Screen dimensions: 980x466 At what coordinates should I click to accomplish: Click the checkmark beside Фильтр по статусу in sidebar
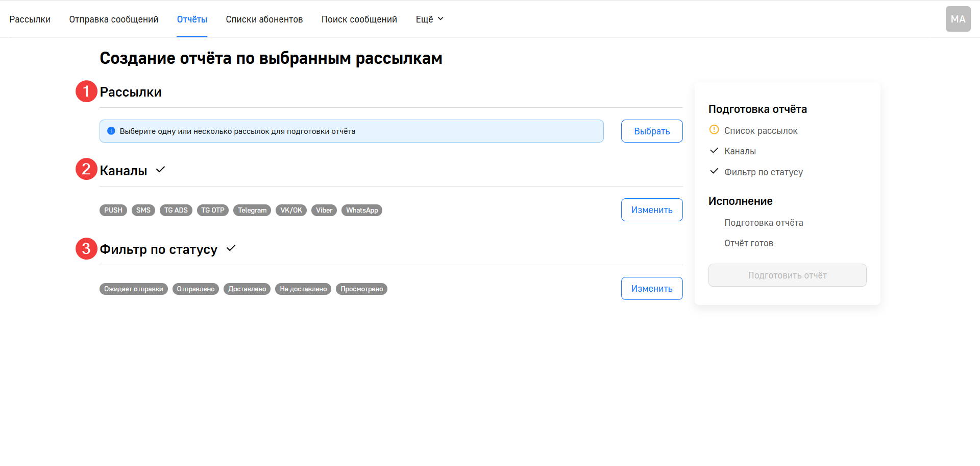714,172
